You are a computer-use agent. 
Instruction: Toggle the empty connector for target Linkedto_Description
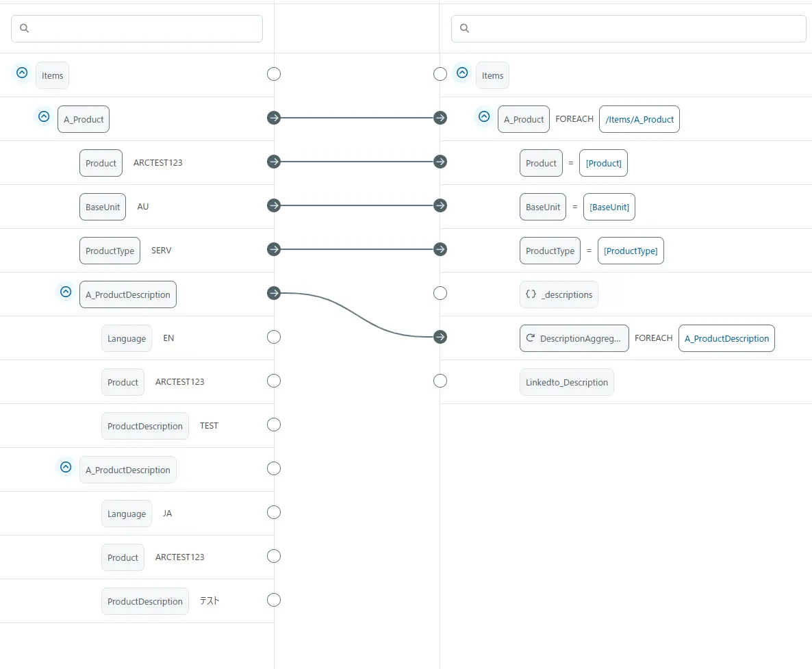tap(440, 381)
